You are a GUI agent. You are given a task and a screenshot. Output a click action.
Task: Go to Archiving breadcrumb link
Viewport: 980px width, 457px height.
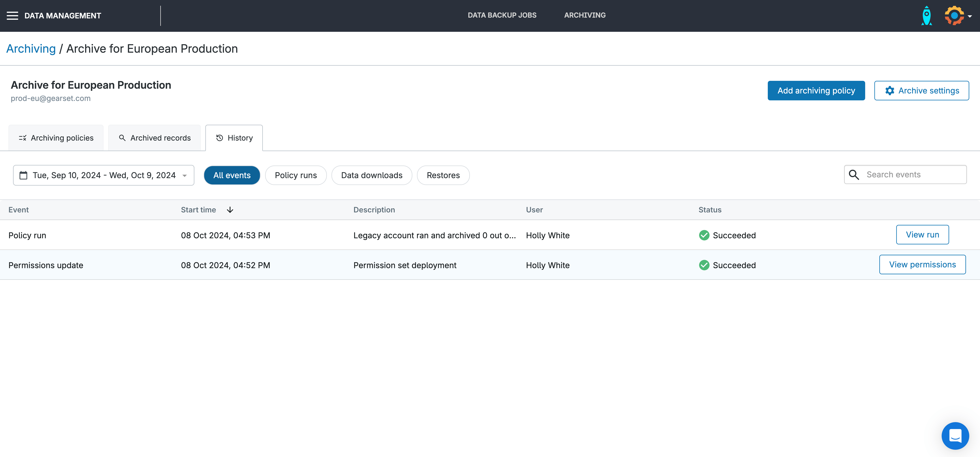click(31, 49)
